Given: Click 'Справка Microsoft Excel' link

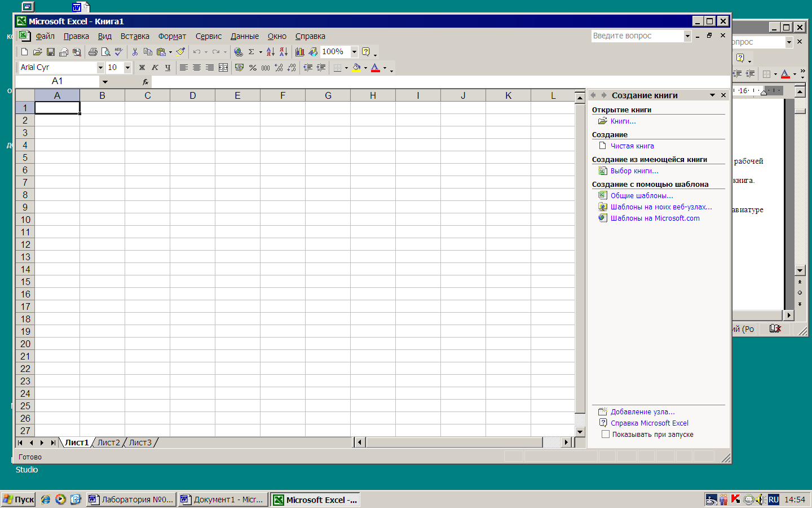Looking at the screenshot, I should pyautogui.click(x=650, y=423).
